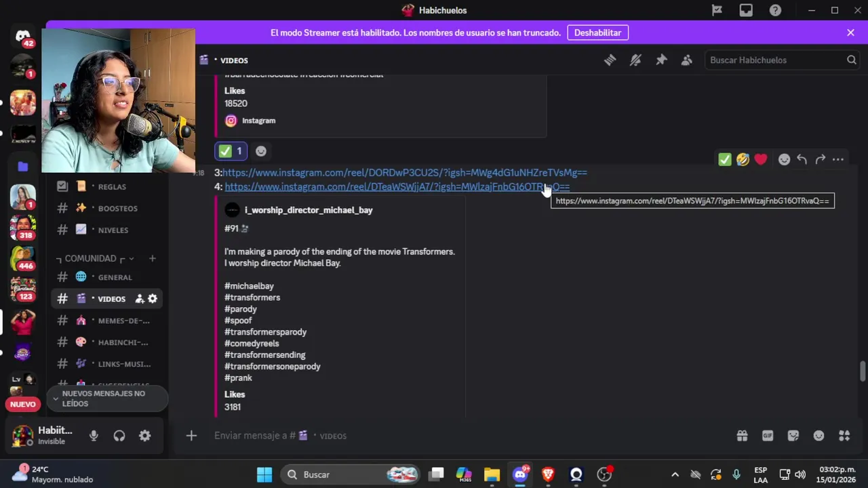The image size is (868, 488).
Task: Click the magnifier icon in server search
Action: coord(852,60)
